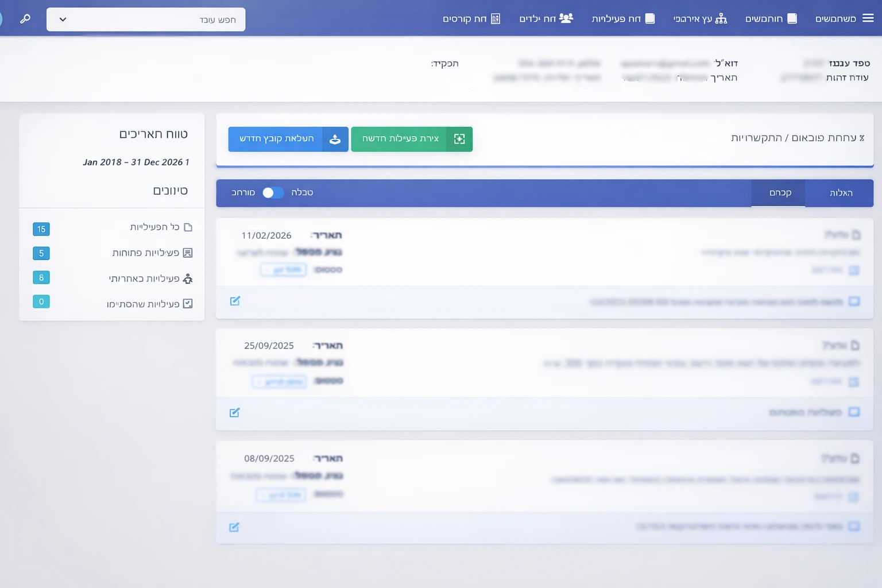Click the employee search input field

click(x=146, y=20)
